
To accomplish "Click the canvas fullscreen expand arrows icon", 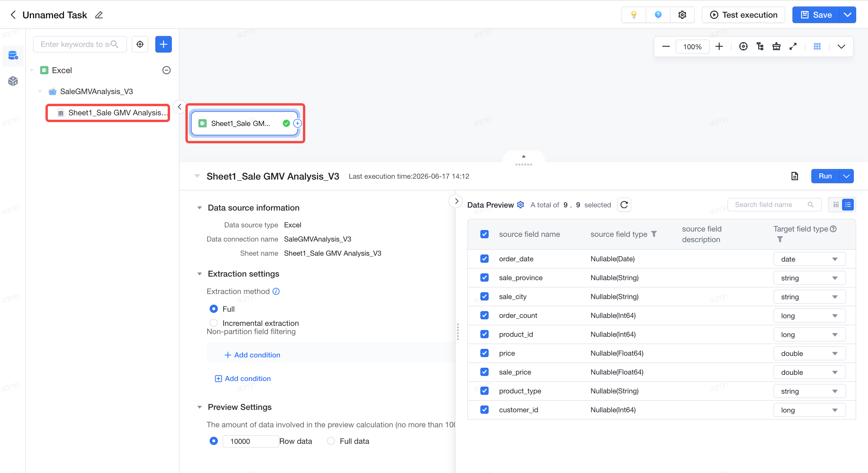I will click(793, 47).
